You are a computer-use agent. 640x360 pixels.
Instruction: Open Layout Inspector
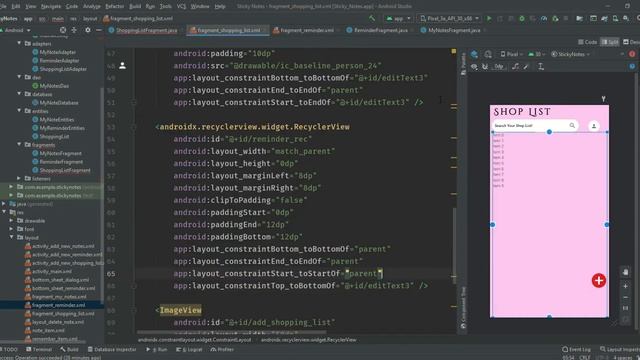pos(620,349)
